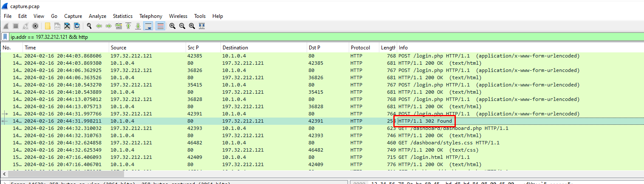Go to the previous packet arrow
Image resolution: width=644 pixels, height=184 pixels.
tap(99, 26)
